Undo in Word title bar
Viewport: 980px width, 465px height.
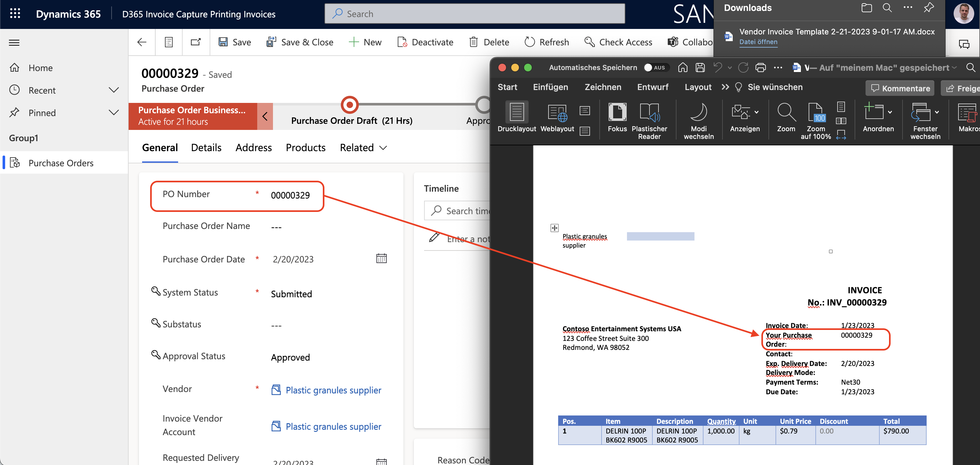click(x=718, y=67)
